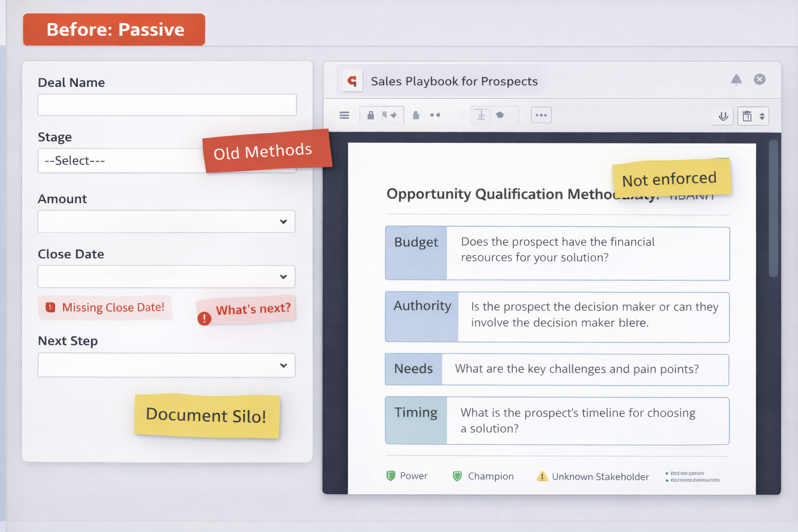This screenshot has height=532, width=798.
Task: Open the hamburger menu in document toolbar
Action: point(344,115)
